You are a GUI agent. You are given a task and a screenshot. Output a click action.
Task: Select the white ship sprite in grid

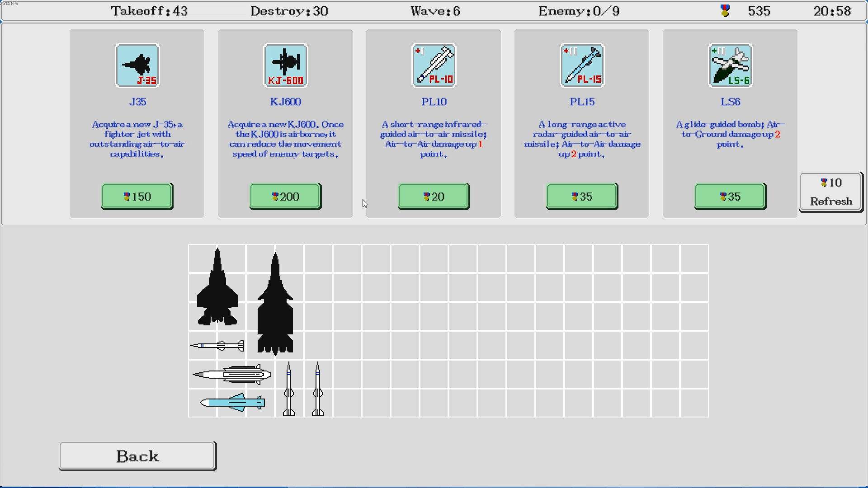pyautogui.click(x=231, y=374)
